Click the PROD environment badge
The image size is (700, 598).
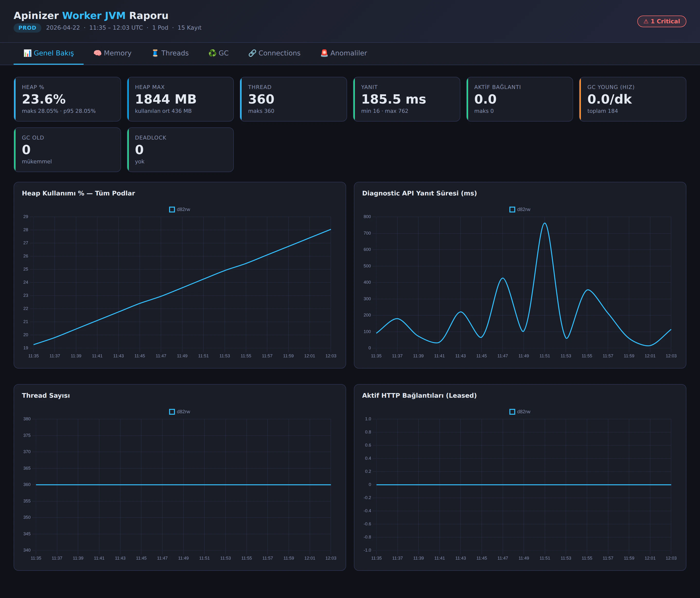(27, 28)
